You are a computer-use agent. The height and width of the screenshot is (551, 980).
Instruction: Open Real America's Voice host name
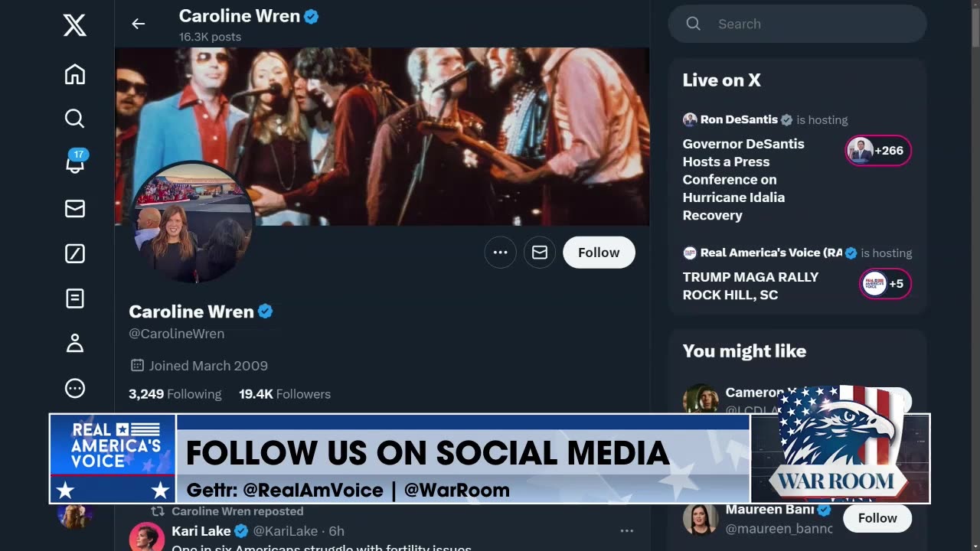(771, 253)
